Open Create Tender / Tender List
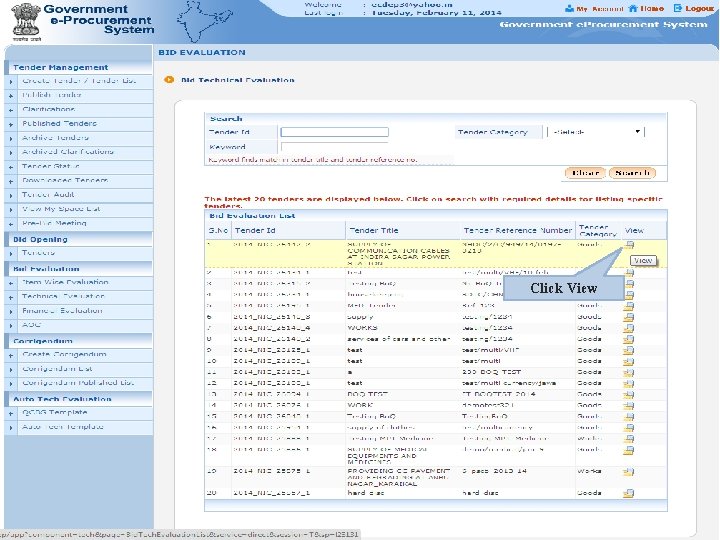The image size is (720, 540). pyautogui.click(x=79, y=81)
